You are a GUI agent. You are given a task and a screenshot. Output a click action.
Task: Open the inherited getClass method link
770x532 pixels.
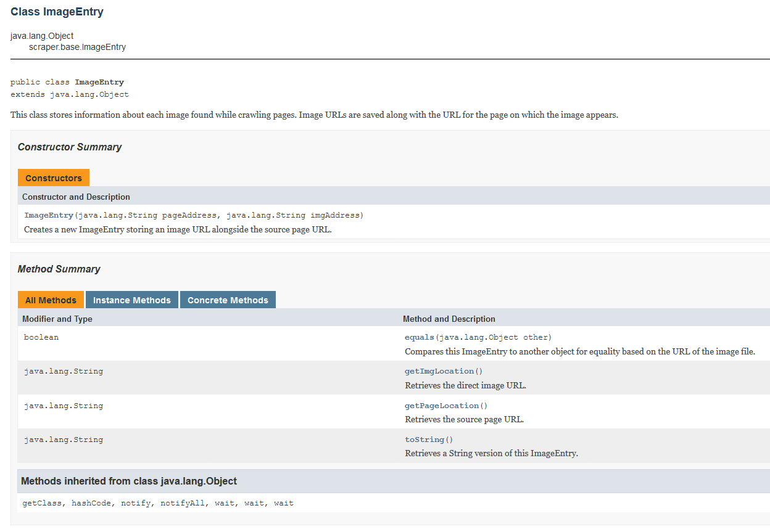click(x=39, y=502)
